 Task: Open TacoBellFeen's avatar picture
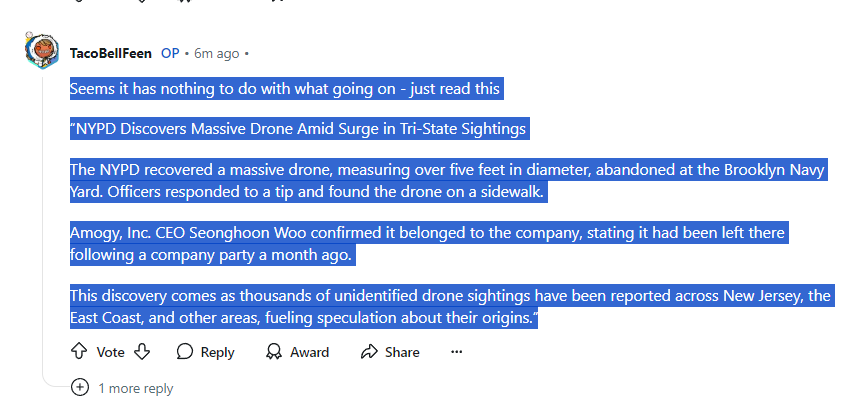pos(43,51)
